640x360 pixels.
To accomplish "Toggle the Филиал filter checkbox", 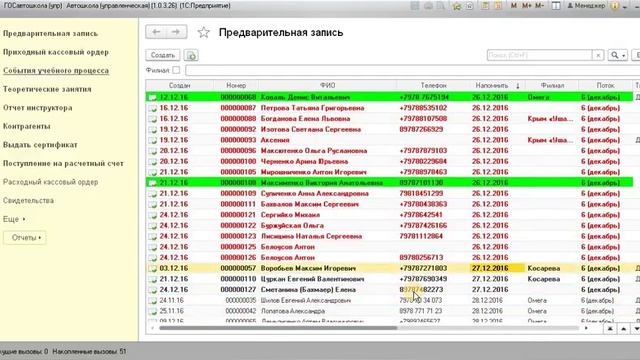I will coord(176,70).
